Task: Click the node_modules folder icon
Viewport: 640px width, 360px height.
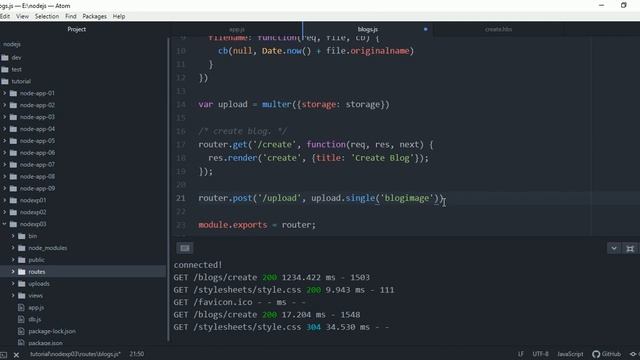Action: click(22, 248)
